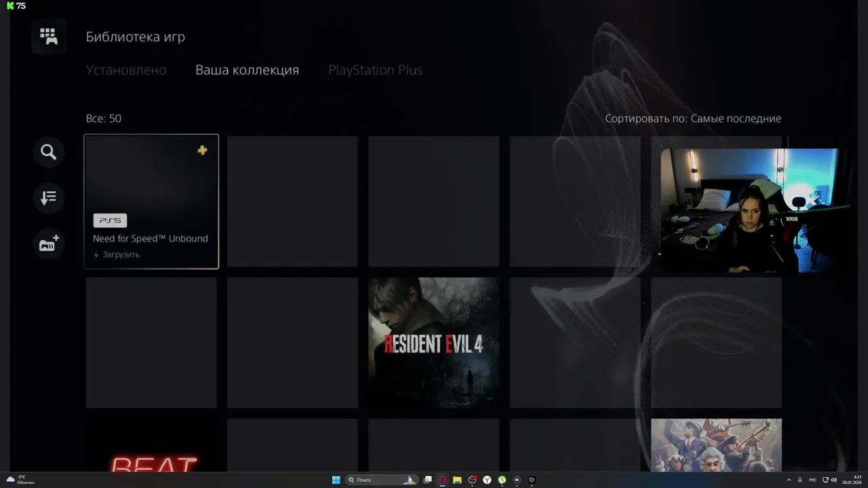Open the sort and filter icon
This screenshot has width=868, height=488.
point(49,198)
